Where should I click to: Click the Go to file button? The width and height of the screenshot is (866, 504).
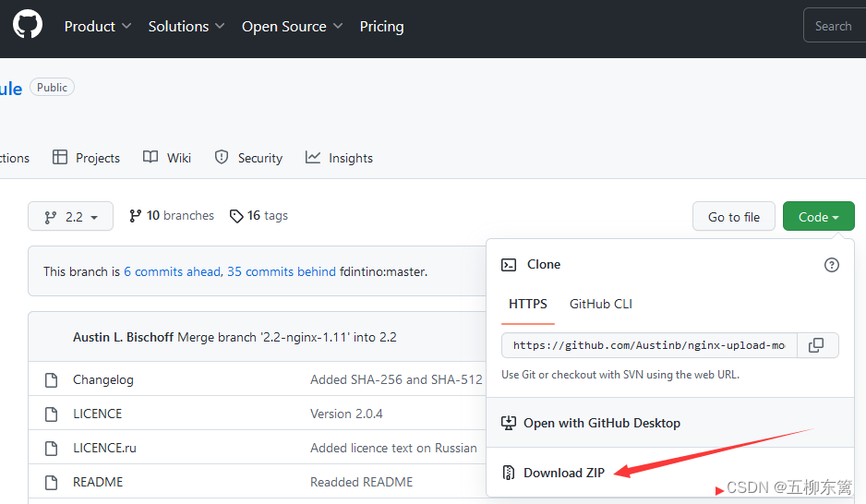[x=733, y=216]
